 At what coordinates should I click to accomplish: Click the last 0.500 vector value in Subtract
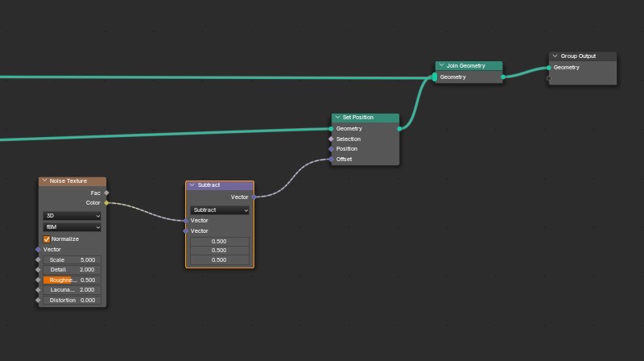coord(219,259)
